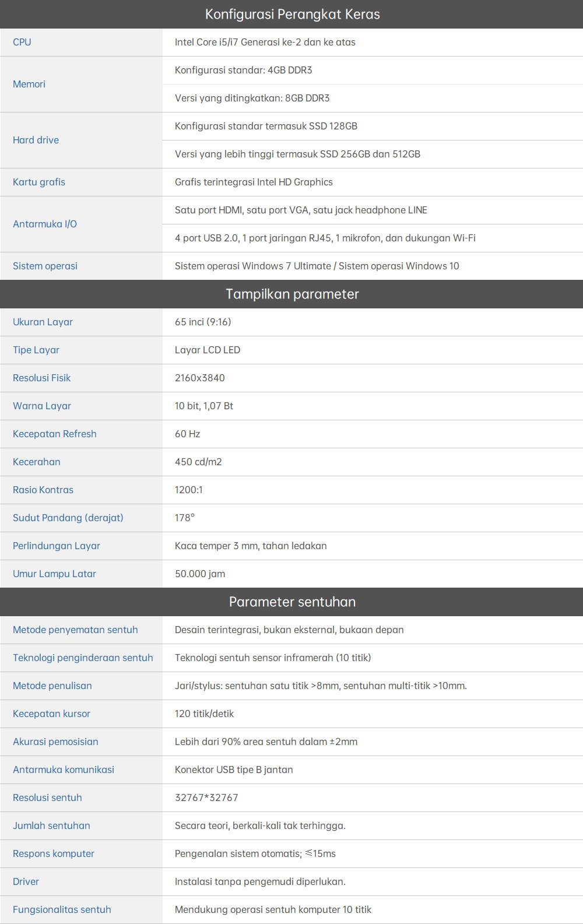Click the Parameter sentuhan section header
This screenshot has width=583, height=924.
(x=292, y=602)
